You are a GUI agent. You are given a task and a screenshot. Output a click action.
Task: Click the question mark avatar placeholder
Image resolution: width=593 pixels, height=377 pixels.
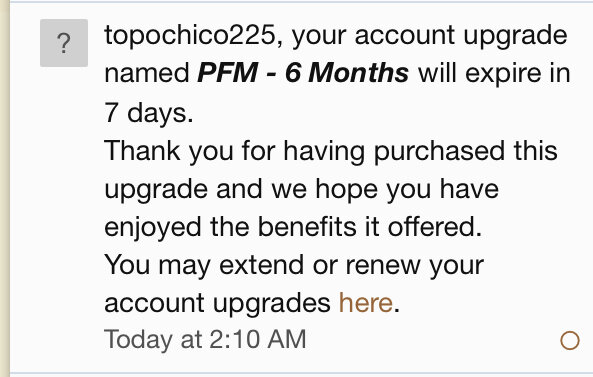tap(64, 43)
